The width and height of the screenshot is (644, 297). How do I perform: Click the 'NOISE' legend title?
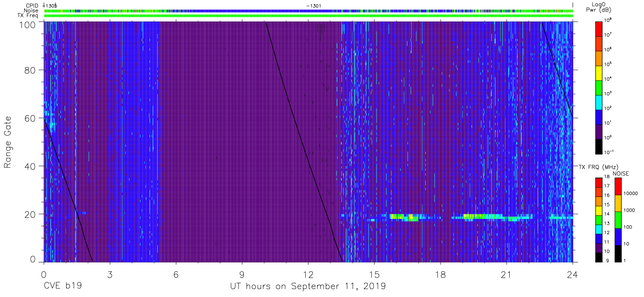coord(620,173)
